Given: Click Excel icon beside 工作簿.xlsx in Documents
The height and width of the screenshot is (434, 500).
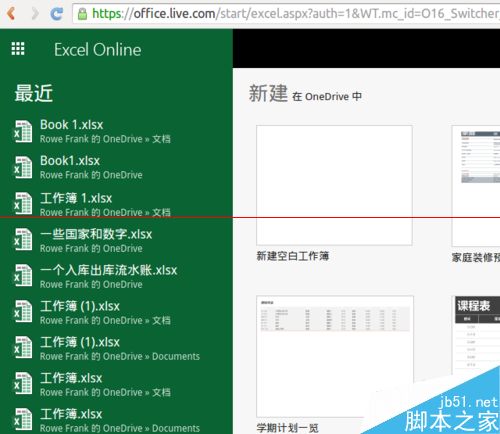Looking at the screenshot, I should coord(23,419).
